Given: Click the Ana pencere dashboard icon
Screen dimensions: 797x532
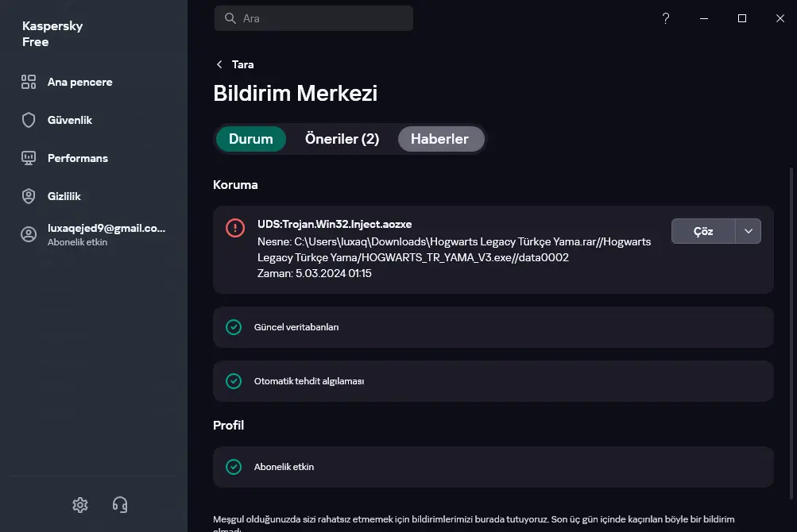Looking at the screenshot, I should pyautogui.click(x=29, y=82).
